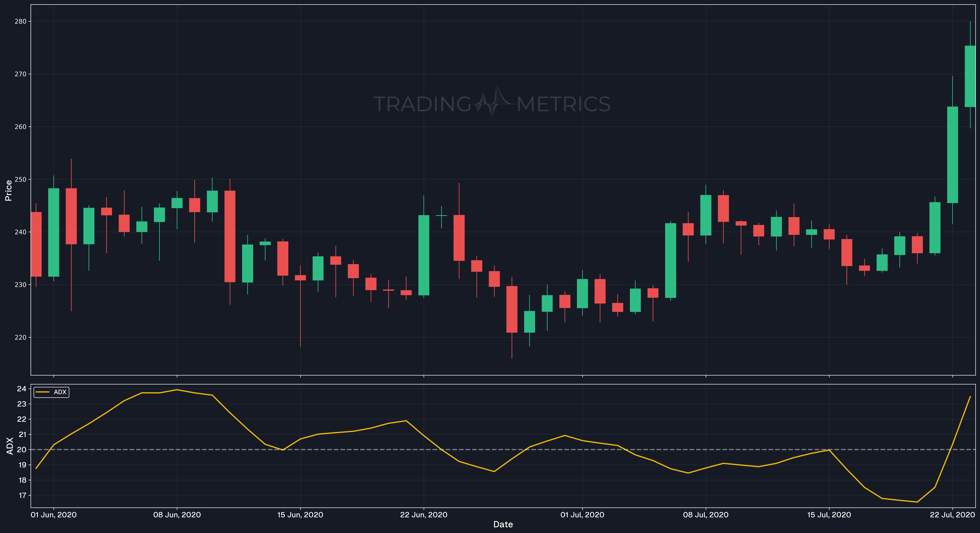The width and height of the screenshot is (980, 533).
Task: Click the 08 Jul, 2020 date label
Action: 706,515
